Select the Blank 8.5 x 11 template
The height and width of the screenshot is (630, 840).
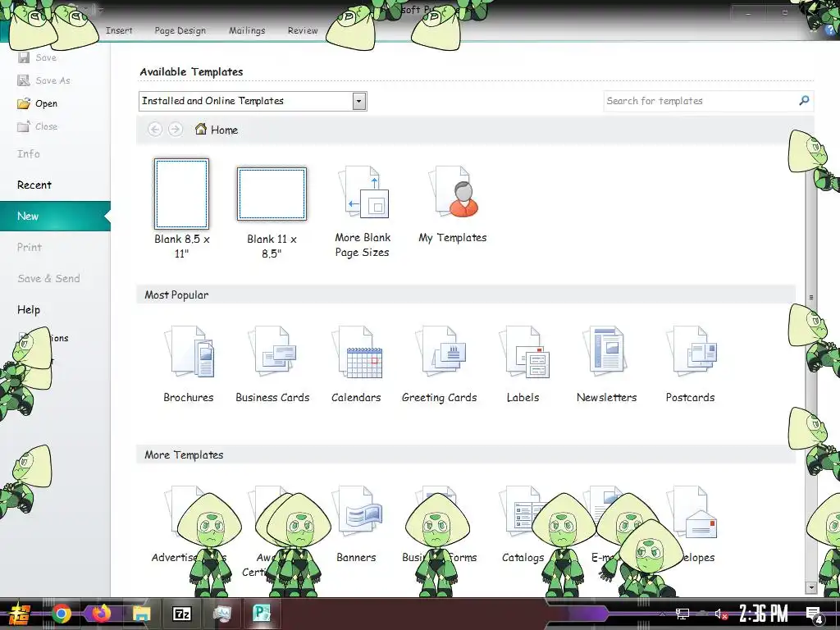pos(181,209)
